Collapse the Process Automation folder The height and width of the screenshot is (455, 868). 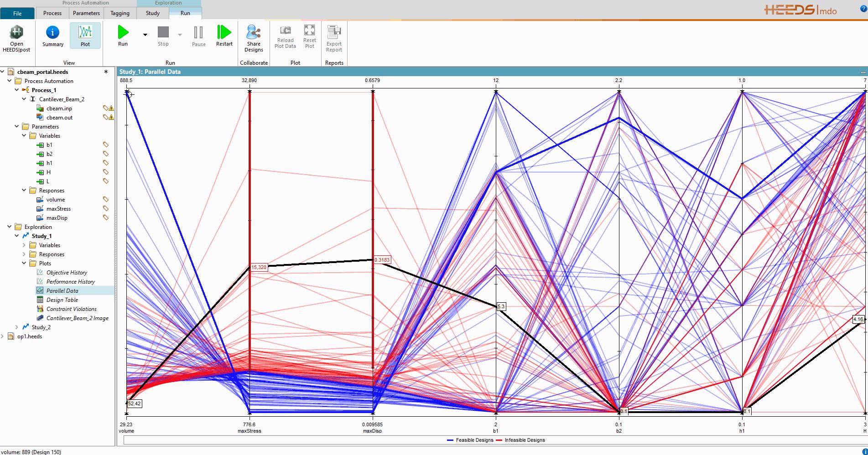click(10, 81)
